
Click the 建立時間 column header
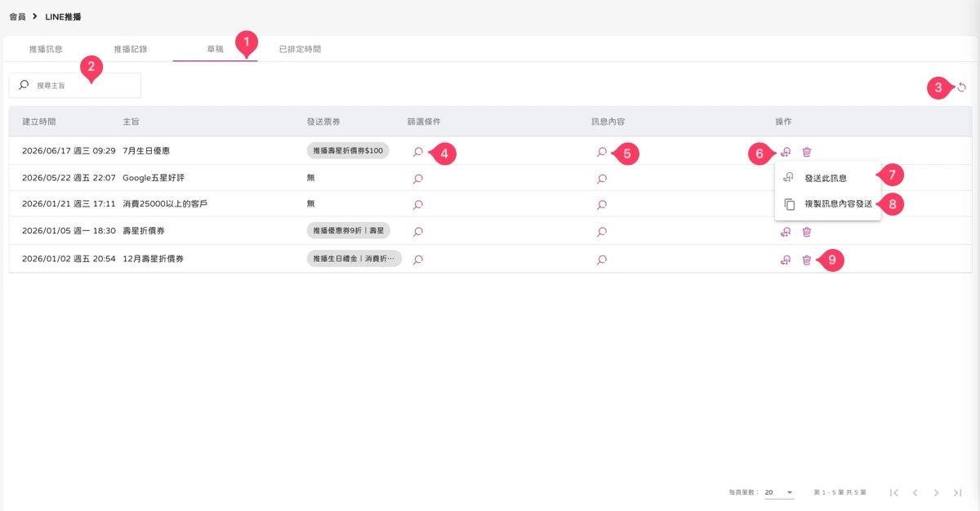(x=39, y=122)
